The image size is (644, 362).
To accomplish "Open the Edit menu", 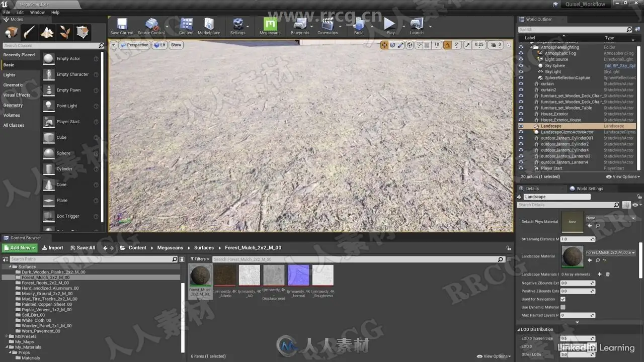I will pos(20,12).
